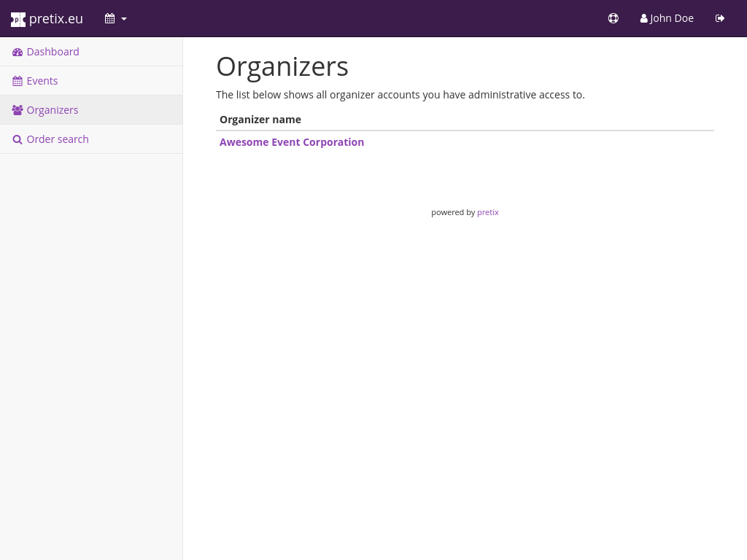
Task: Click the Dashboard gauge icon
Action: click(x=18, y=52)
